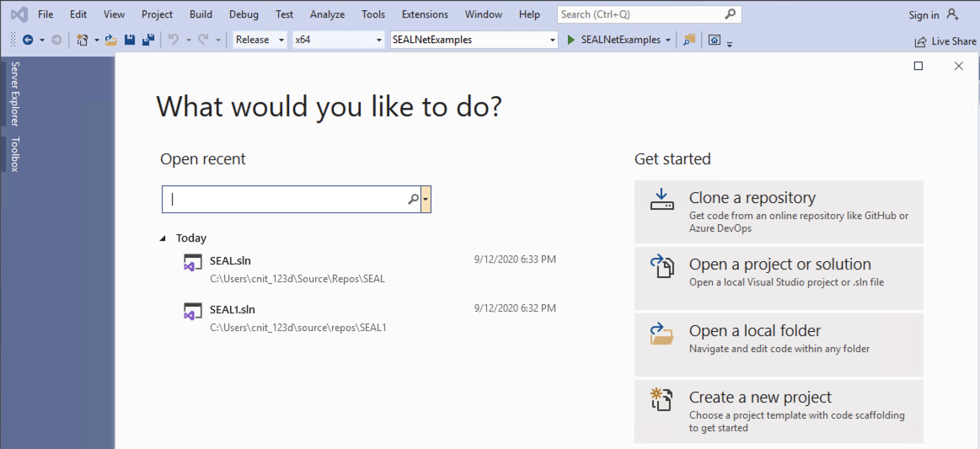Image resolution: width=980 pixels, height=449 pixels.
Task: Click the Live Share icon
Action: (920, 42)
